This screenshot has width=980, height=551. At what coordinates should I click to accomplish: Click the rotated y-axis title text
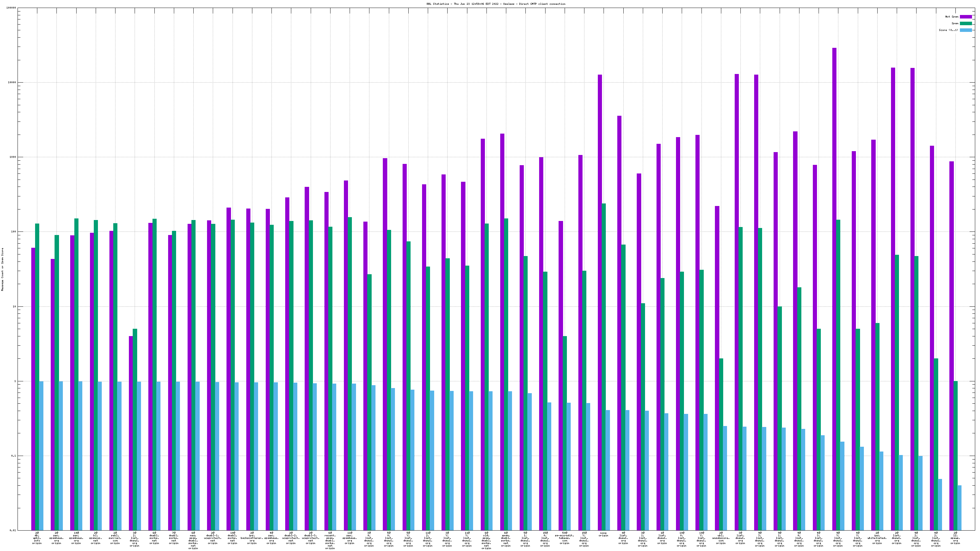point(3,269)
